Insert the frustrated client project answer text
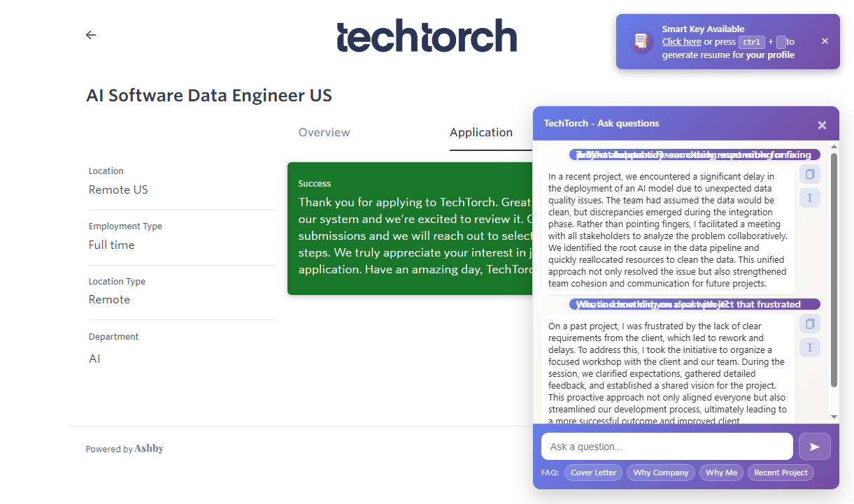 tap(810, 347)
